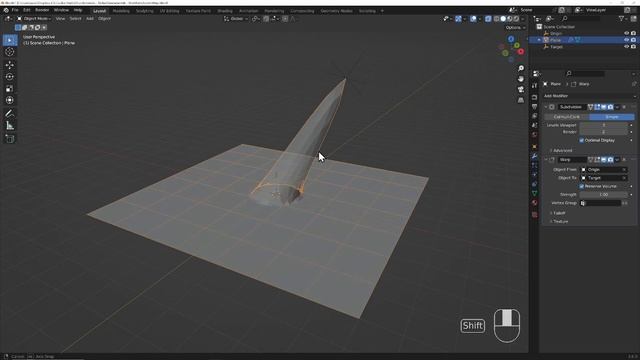Toggle Warp modifier show in viewport
Viewport: 640px width, 360px height.
pos(604,160)
